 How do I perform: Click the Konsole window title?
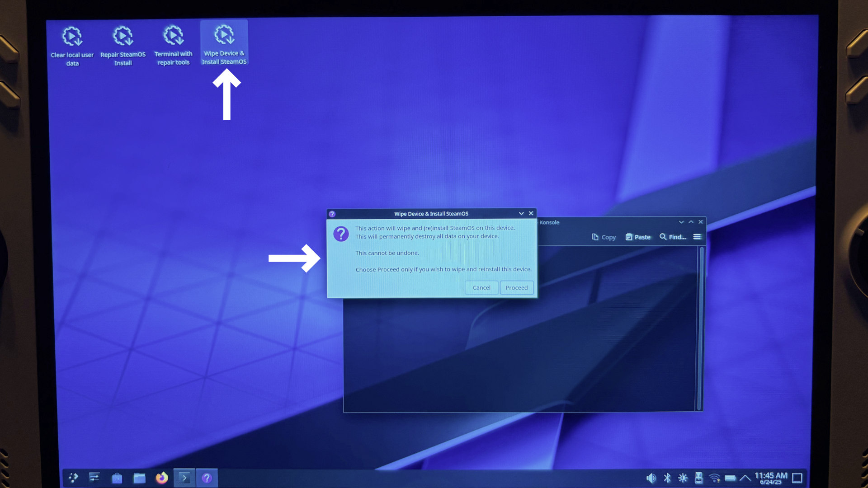[549, 222]
